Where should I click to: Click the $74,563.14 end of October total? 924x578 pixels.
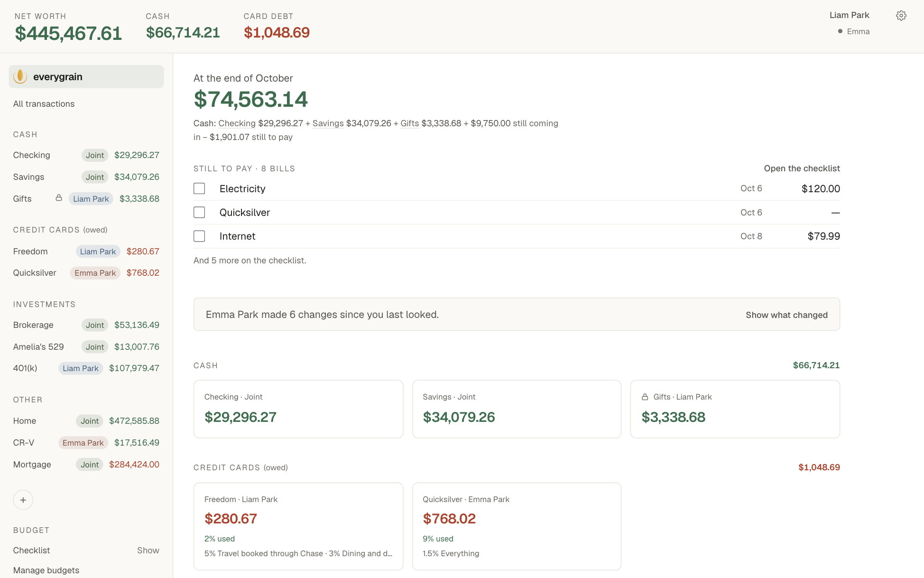(x=250, y=99)
